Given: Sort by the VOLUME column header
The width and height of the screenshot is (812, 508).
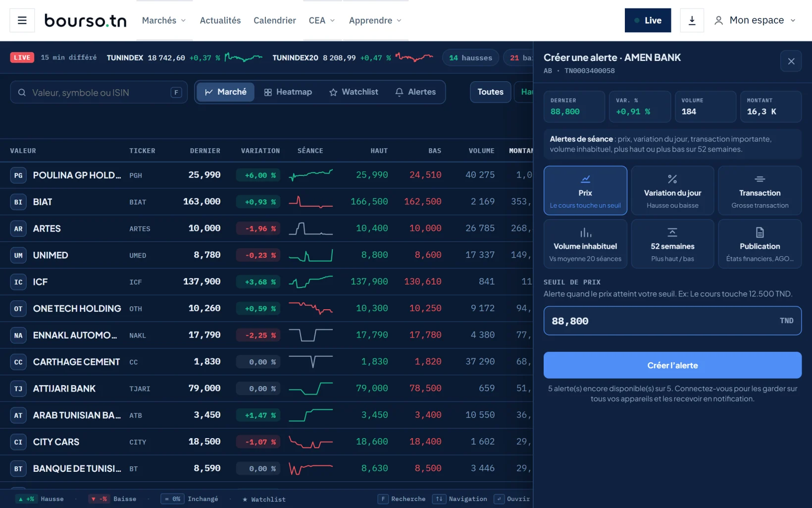Looking at the screenshot, I should 481,151.
